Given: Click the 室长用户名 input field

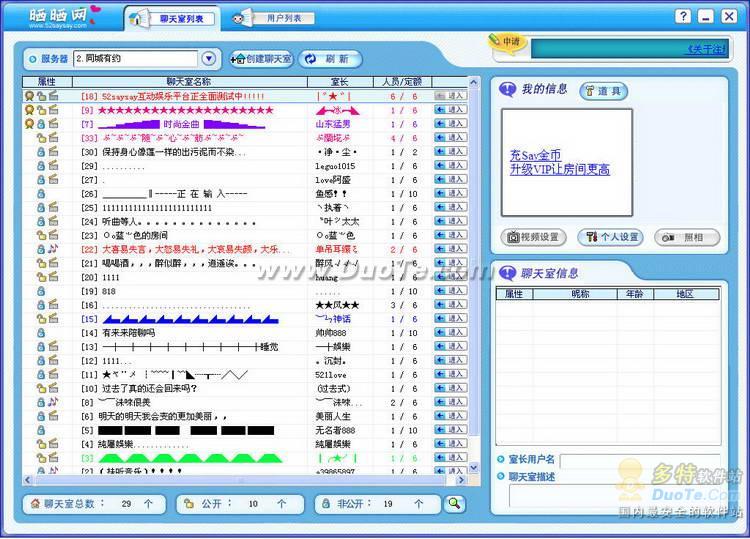Looking at the screenshot, I should pos(639,460).
